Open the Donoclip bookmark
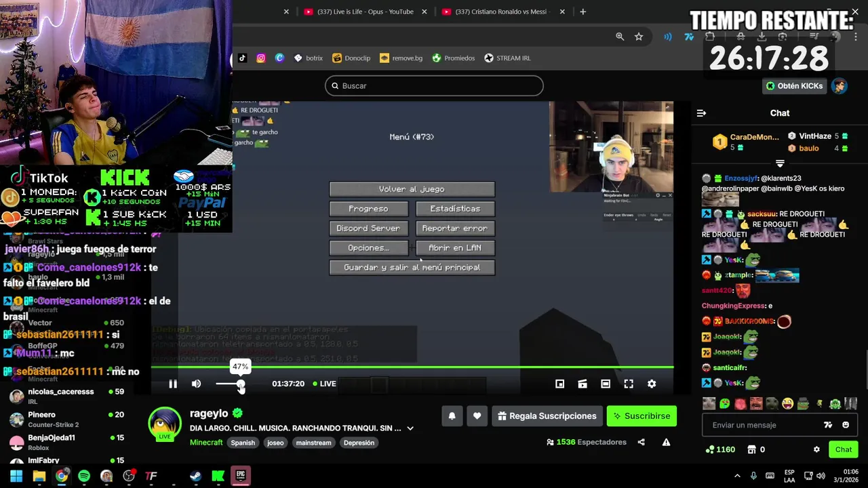 pos(351,58)
